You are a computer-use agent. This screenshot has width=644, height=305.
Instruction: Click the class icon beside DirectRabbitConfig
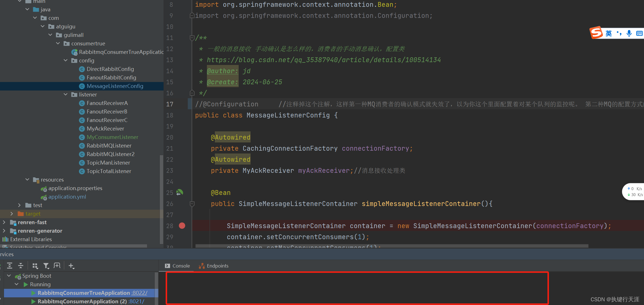point(82,69)
